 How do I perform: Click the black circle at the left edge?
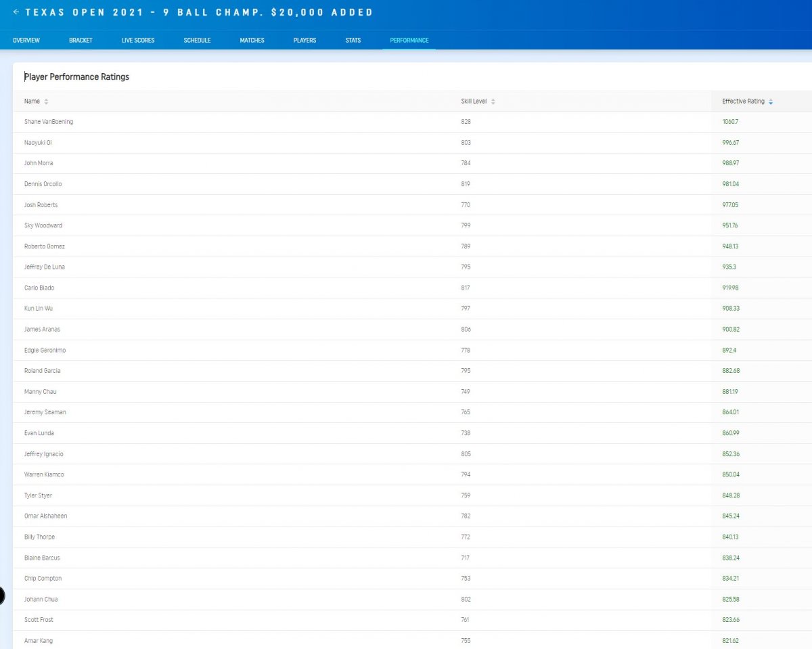click(1, 596)
